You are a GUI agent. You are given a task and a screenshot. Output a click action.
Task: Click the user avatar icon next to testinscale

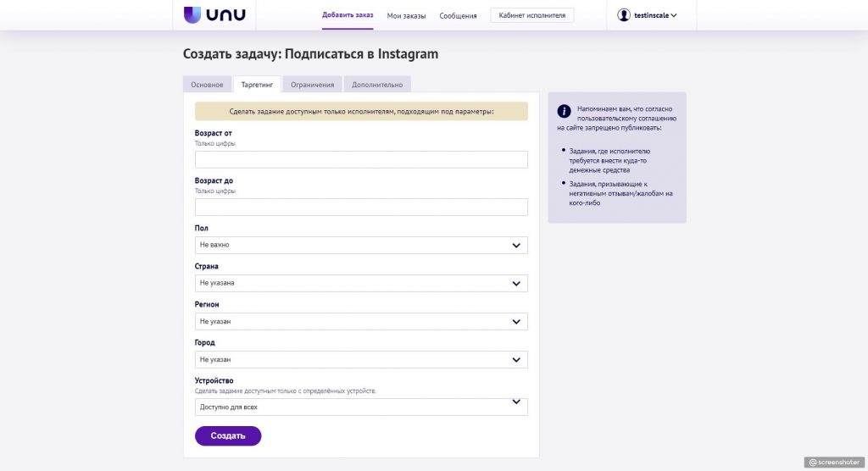coord(624,15)
